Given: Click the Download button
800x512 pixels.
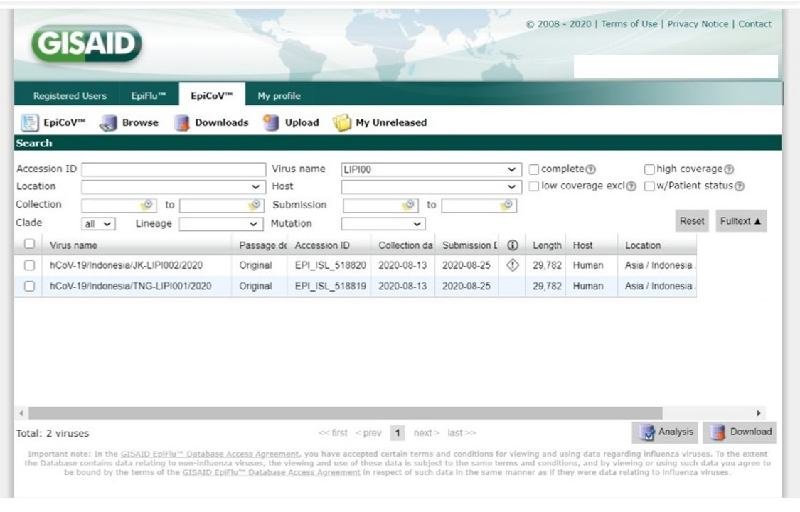Looking at the screenshot, I should [x=740, y=432].
